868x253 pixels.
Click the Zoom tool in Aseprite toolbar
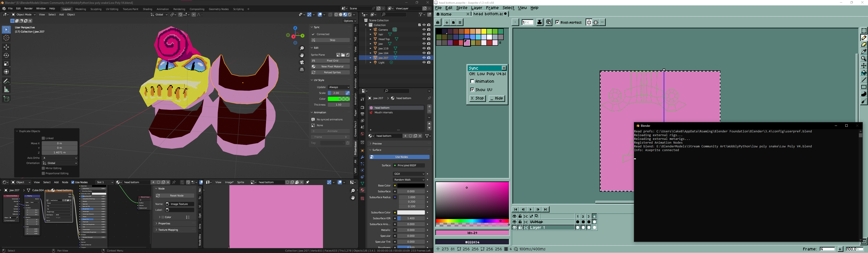coord(864,59)
